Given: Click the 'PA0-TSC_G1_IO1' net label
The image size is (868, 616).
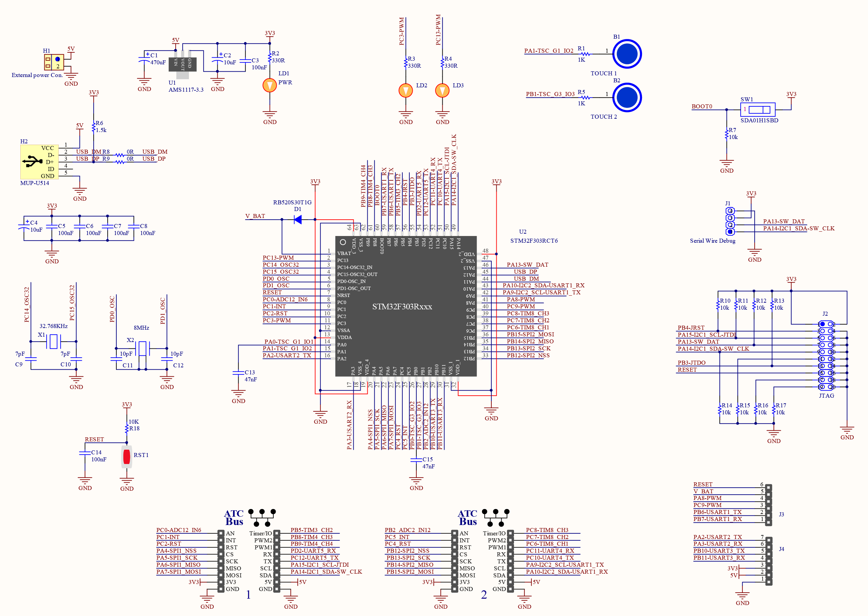Looking at the screenshot, I should pyautogui.click(x=289, y=342).
